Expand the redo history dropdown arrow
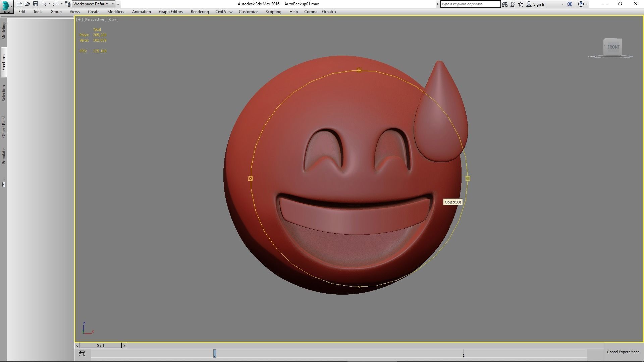 click(x=61, y=4)
